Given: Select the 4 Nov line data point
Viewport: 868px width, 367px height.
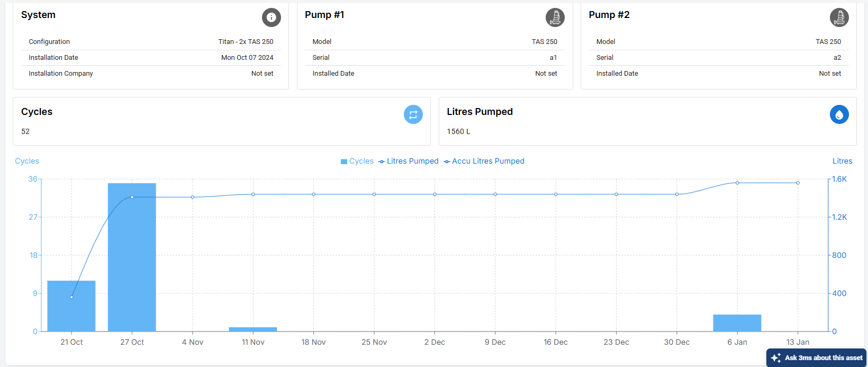Looking at the screenshot, I should pyautogui.click(x=193, y=197).
